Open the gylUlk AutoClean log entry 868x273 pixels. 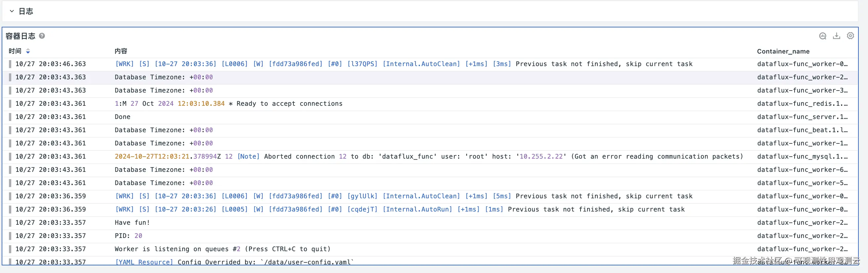(x=404, y=196)
